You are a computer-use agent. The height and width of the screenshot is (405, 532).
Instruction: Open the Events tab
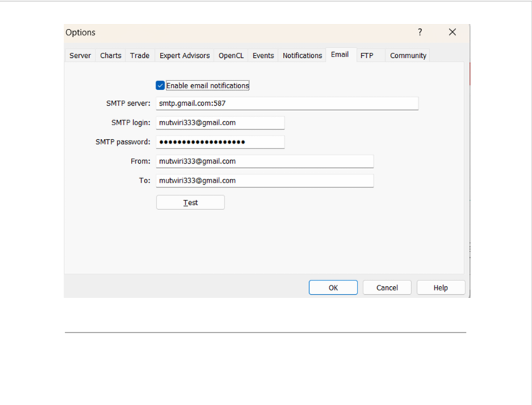(263, 56)
